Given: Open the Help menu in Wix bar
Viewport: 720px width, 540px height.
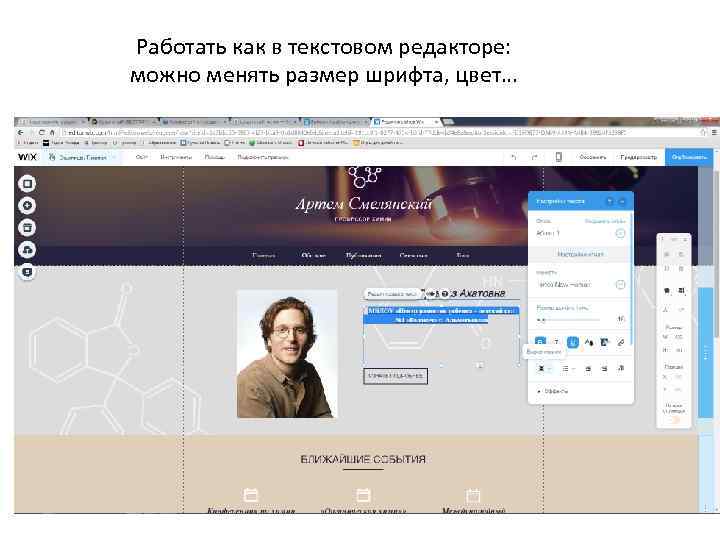Looking at the screenshot, I should click(x=214, y=157).
